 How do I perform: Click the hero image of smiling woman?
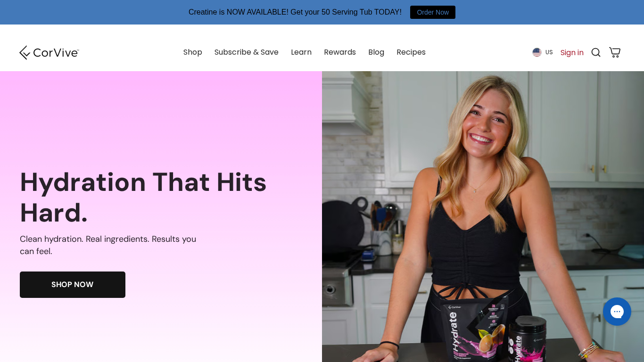[x=483, y=216]
